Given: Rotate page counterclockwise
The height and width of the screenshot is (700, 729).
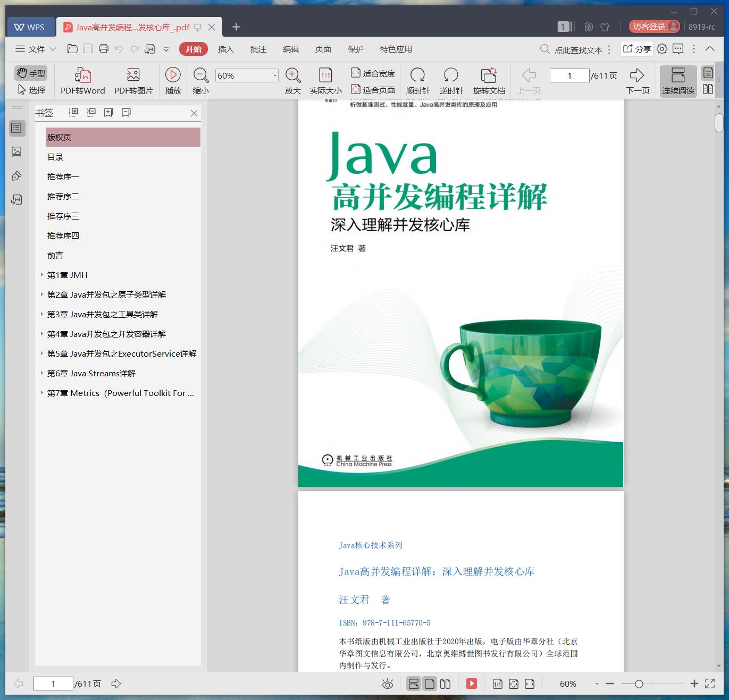Looking at the screenshot, I should (451, 81).
